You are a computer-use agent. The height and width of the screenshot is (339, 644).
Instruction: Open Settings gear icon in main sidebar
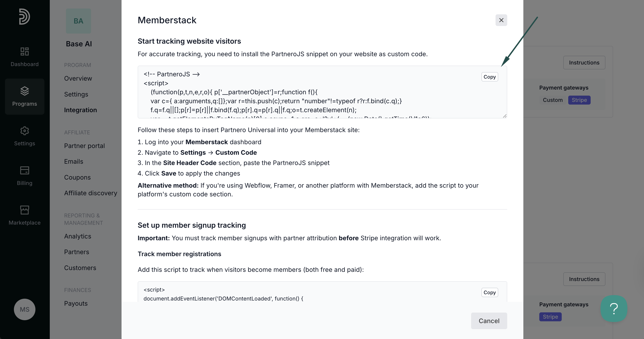[x=24, y=131]
